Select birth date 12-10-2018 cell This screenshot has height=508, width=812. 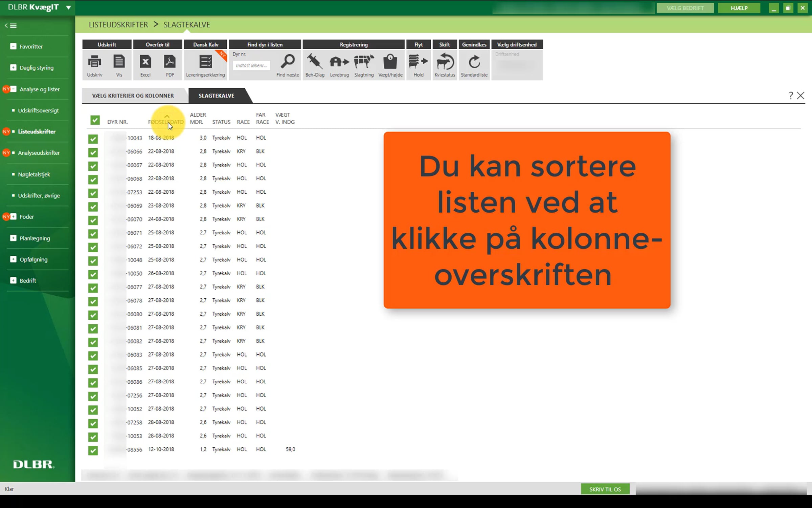pos(161,449)
